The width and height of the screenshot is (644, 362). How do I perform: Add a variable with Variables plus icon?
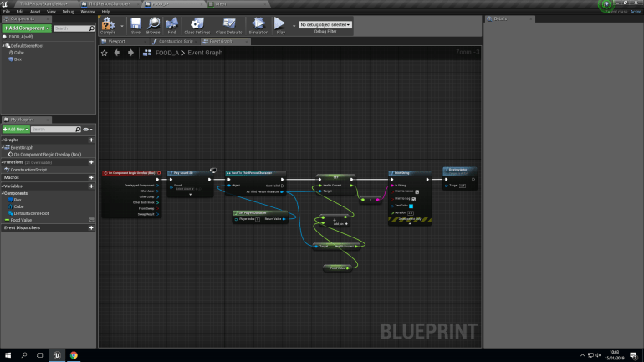pyautogui.click(x=91, y=186)
